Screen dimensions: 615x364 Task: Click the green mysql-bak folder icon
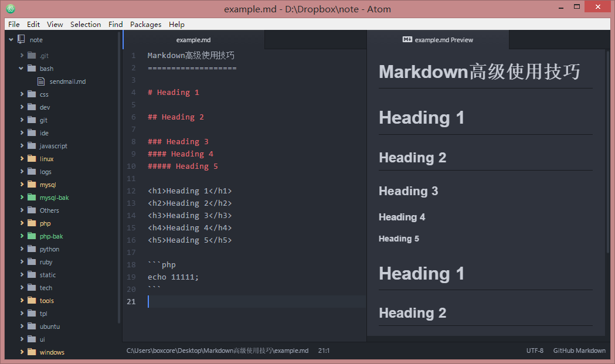click(32, 198)
